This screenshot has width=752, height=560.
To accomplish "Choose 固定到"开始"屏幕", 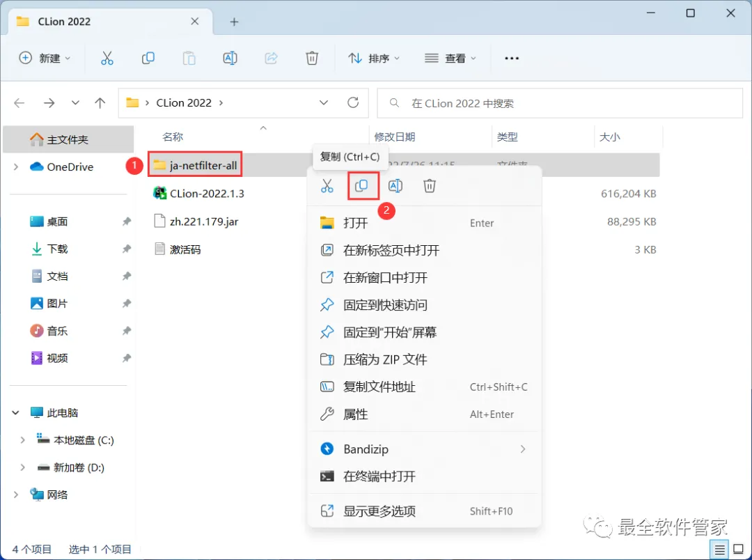I will (x=424, y=332).
